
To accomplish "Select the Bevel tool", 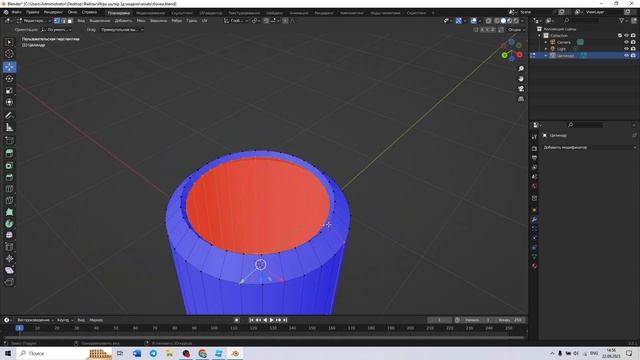I will [x=9, y=177].
